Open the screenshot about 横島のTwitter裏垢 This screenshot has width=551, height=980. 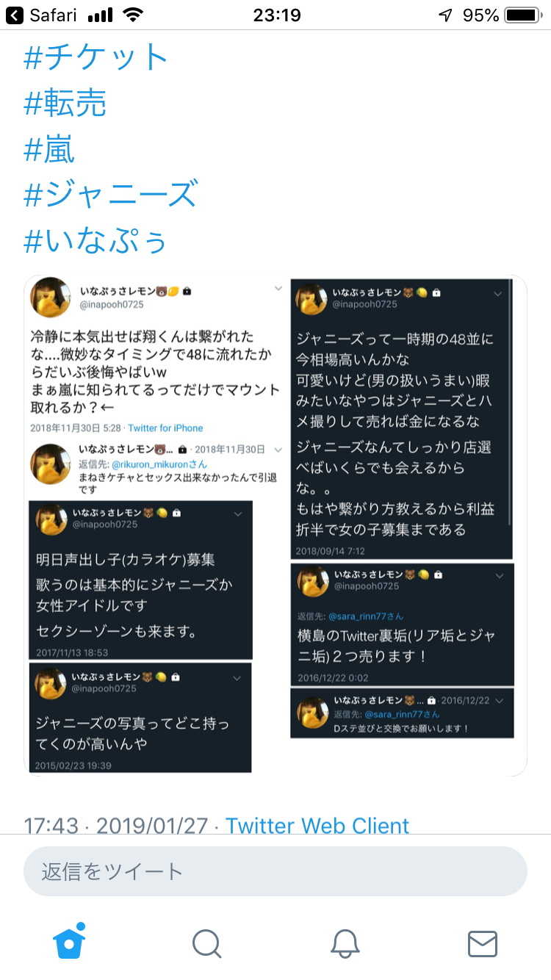[x=402, y=624]
